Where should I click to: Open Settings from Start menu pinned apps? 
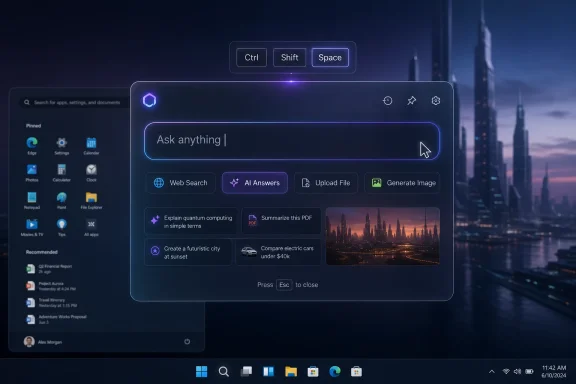point(62,146)
